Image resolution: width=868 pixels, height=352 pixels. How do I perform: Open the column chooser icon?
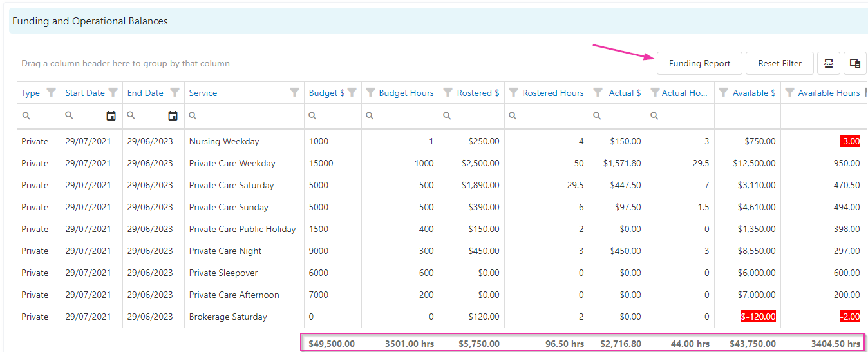pos(855,63)
